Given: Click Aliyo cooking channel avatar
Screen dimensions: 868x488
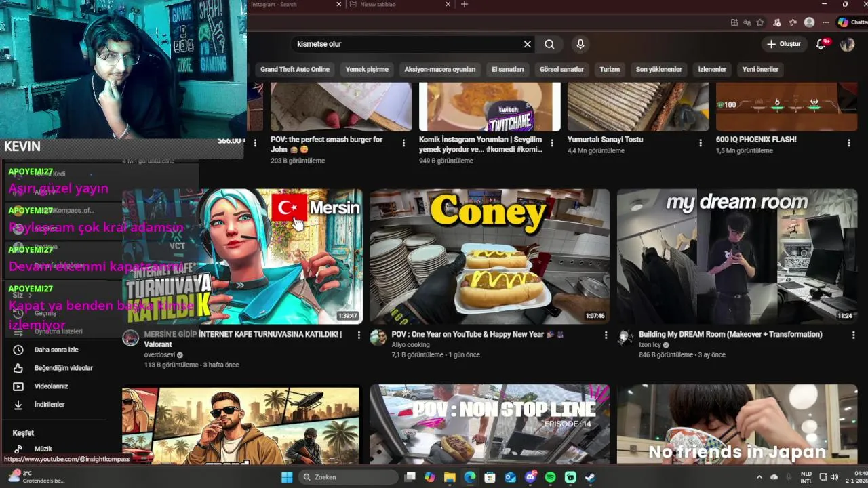Looking at the screenshot, I should pos(378,338).
